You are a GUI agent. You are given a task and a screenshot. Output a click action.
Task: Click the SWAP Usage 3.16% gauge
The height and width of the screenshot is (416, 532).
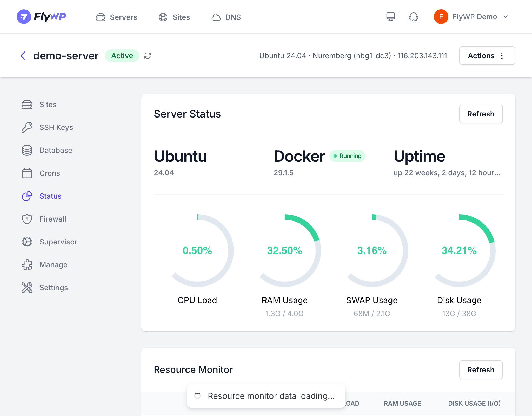point(372,251)
